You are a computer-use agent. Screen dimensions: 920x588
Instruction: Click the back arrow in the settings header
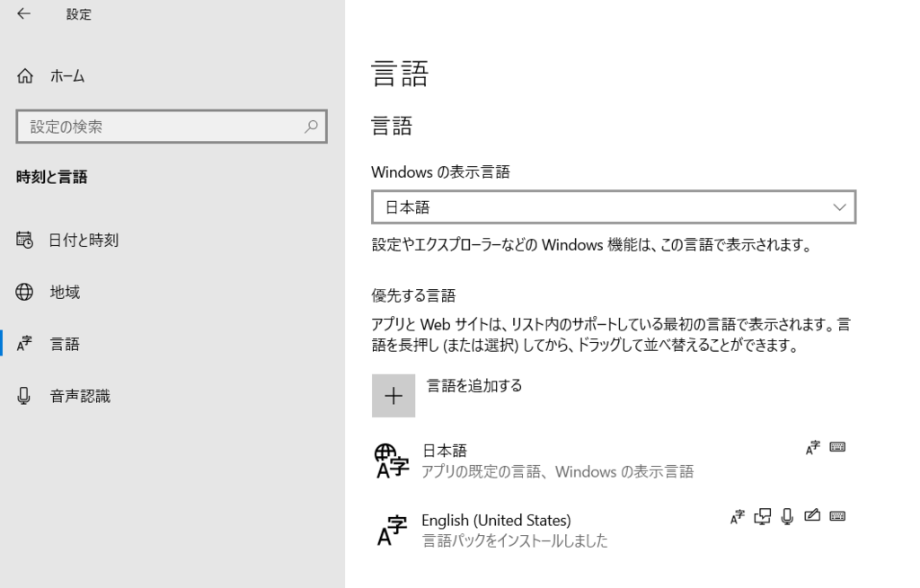(x=23, y=13)
